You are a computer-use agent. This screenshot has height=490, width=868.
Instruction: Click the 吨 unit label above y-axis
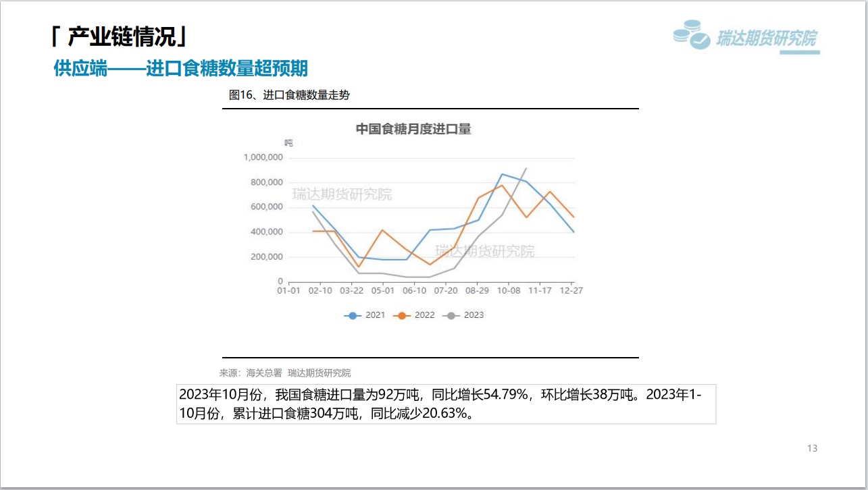(288, 142)
